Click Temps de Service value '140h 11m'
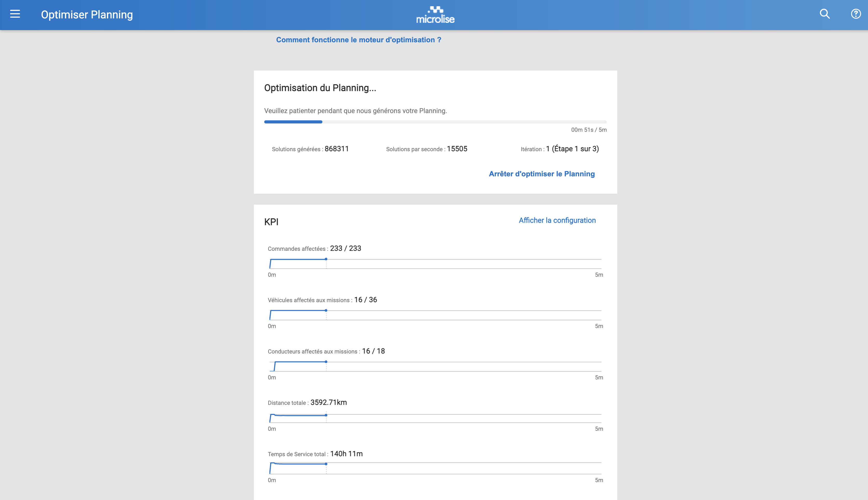 346,454
